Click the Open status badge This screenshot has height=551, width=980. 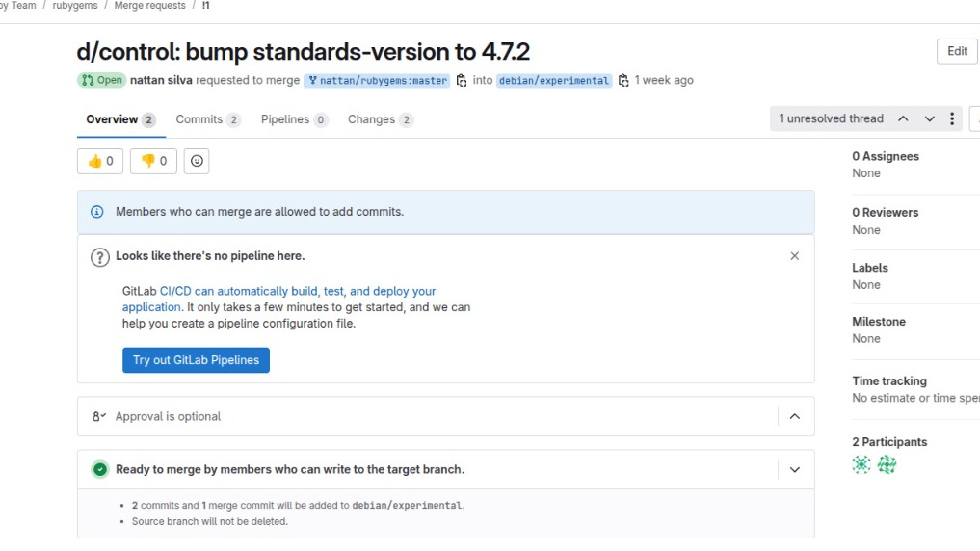point(102,80)
